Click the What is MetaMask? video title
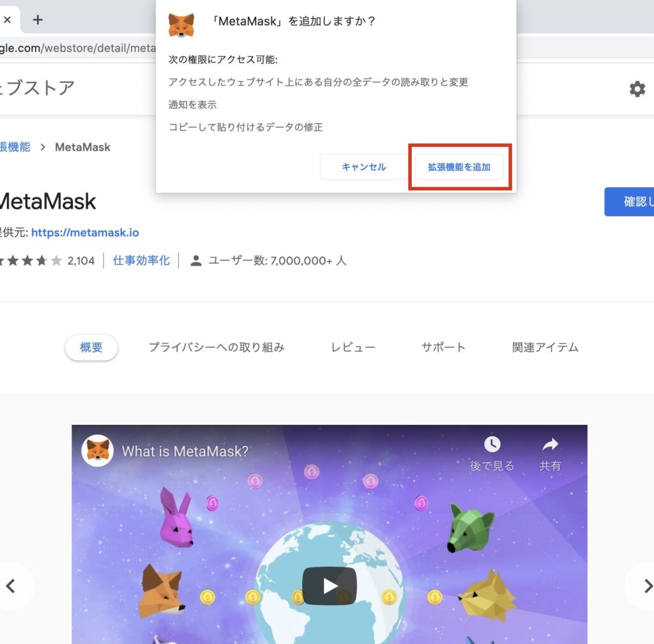Image resolution: width=654 pixels, height=644 pixels. pyautogui.click(x=185, y=451)
